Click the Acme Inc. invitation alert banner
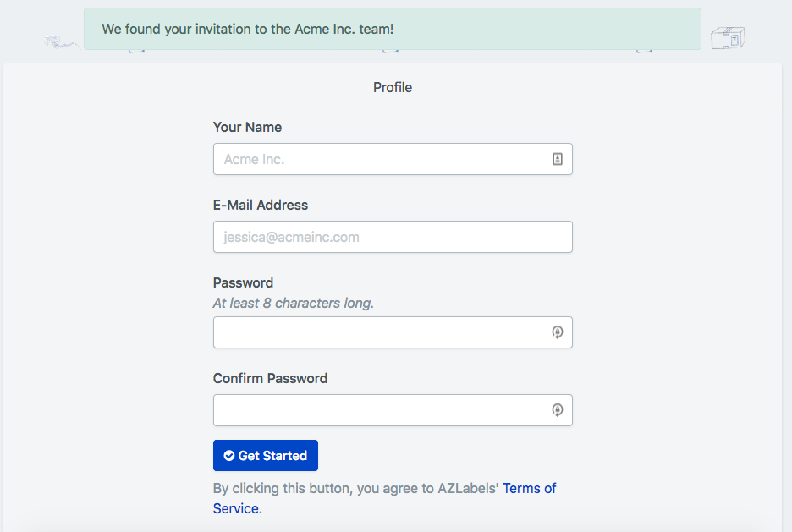Screen dimensions: 792x532 point(392,29)
